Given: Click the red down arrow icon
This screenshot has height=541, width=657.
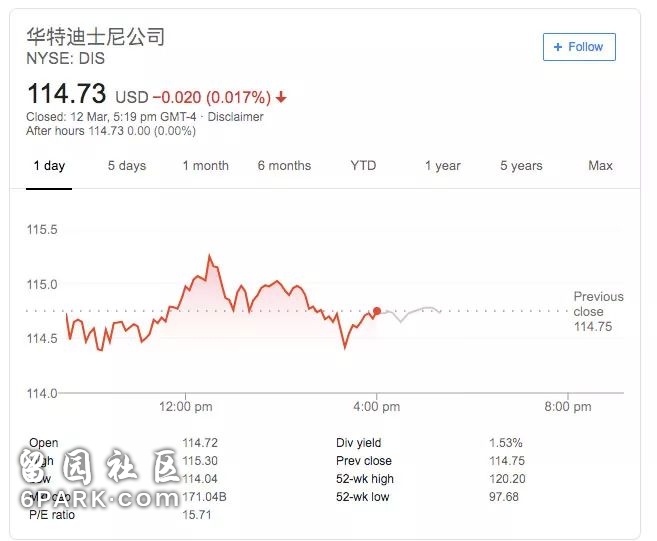Looking at the screenshot, I should pyautogui.click(x=281, y=97).
